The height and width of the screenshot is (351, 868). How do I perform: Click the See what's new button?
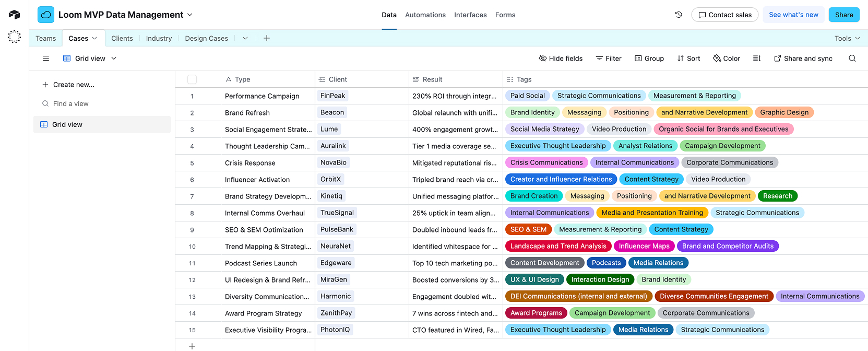tap(793, 15)
